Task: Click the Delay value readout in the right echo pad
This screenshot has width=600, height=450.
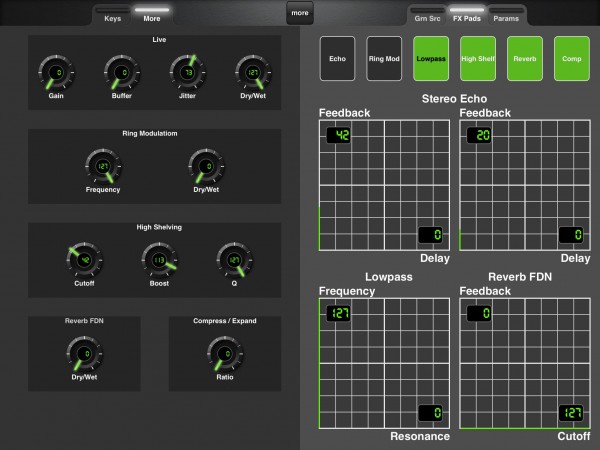Action: pos(571,235)
